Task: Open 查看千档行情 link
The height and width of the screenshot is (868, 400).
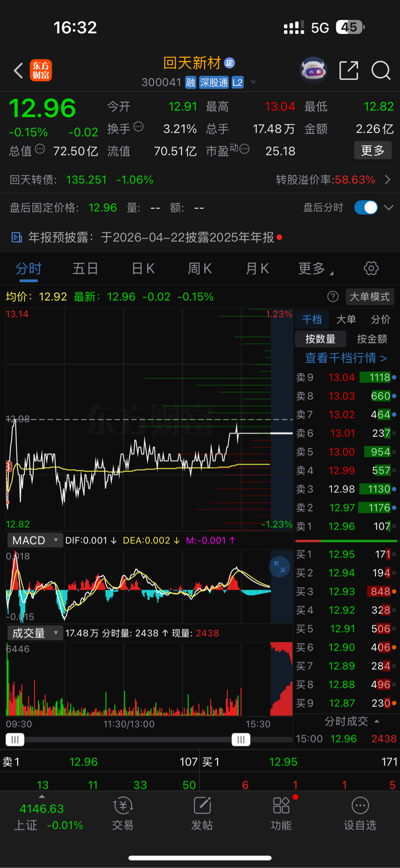Action: 346,358
